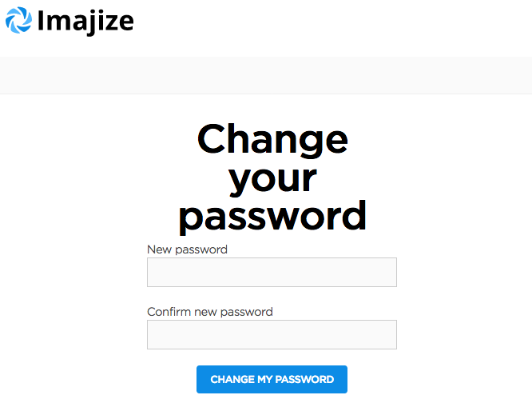This screenshot has height=415, width=532.
Task: Click the word "your" in the heading
Action: [272, 178]
